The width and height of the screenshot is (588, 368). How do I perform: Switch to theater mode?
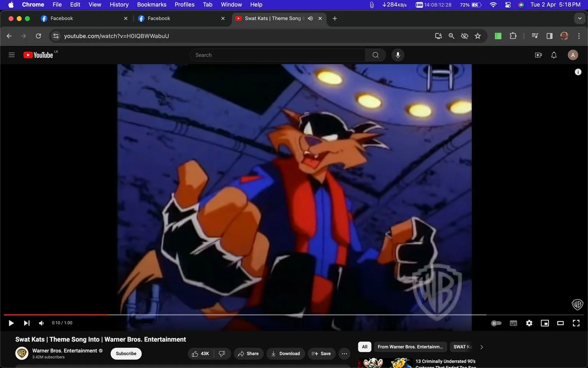click(560, 323)
